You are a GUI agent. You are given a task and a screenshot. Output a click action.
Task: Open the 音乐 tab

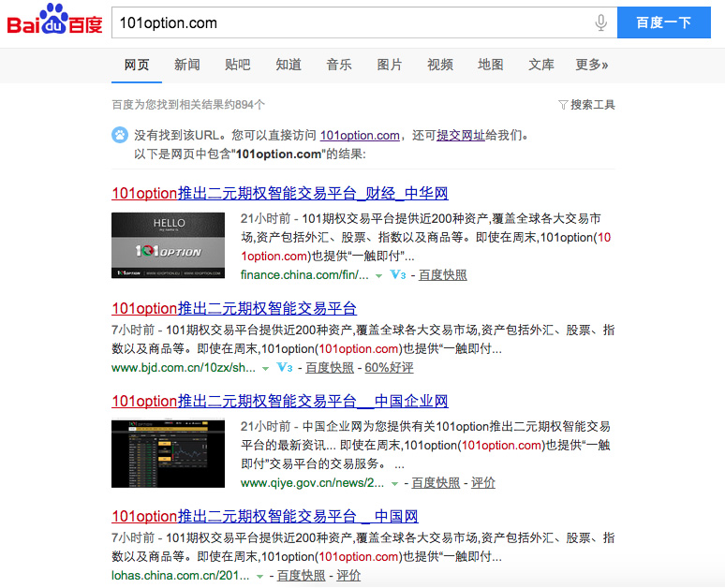(339, 65)
